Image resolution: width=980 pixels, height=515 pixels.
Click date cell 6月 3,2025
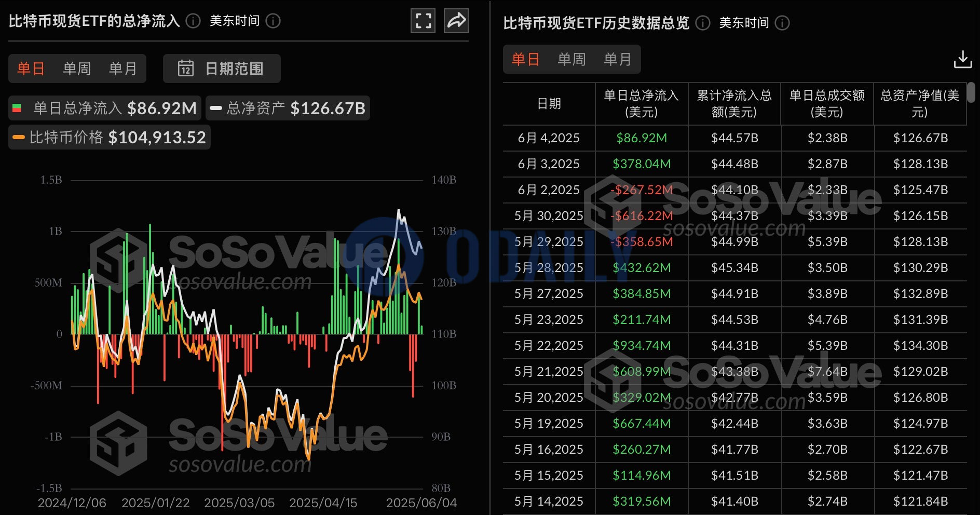[x=549, y=164]
